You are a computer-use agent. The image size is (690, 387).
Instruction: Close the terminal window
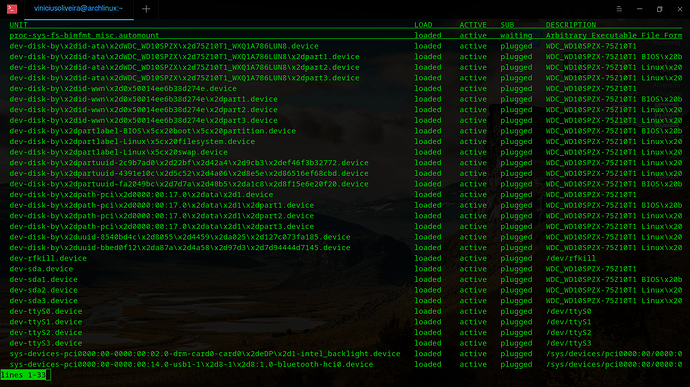pos(679,9)
